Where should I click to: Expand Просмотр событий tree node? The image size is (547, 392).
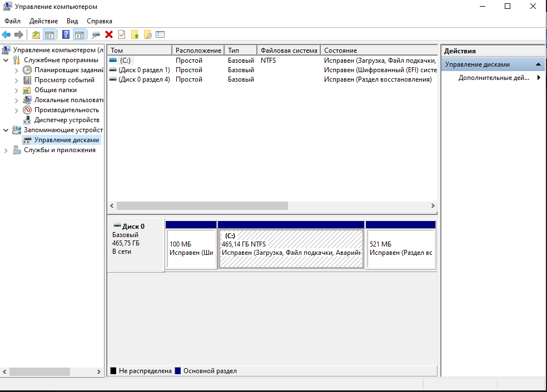[16, 80]
